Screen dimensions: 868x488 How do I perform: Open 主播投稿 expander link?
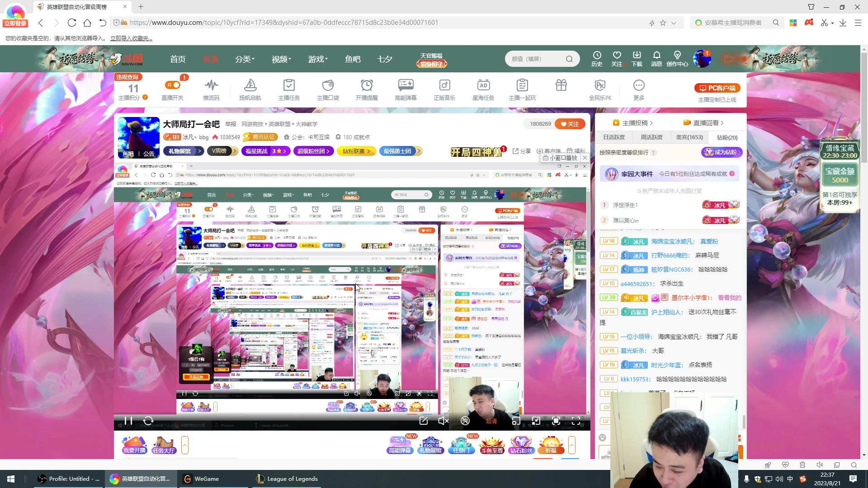point(633,123)
